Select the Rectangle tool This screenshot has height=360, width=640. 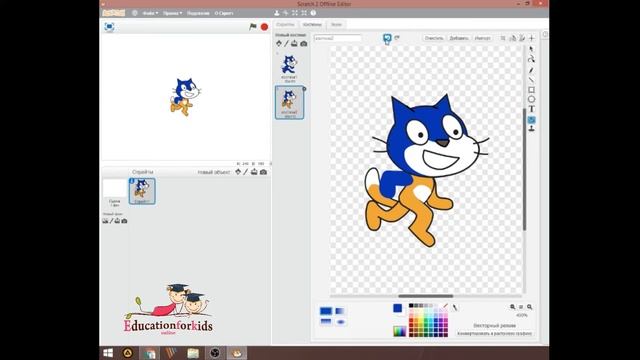531,89
